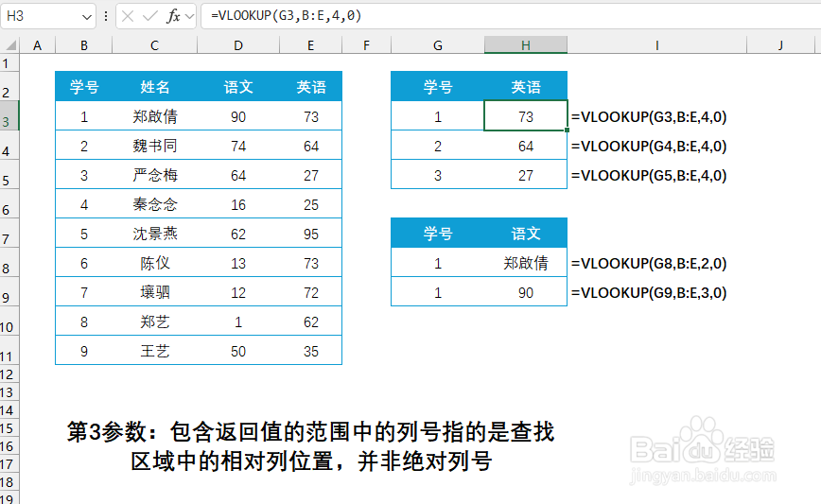The height and width of the screenshot is (504, 821).
Task: Click cell H8 showing 郑啟倩
Action: [526, 263]
